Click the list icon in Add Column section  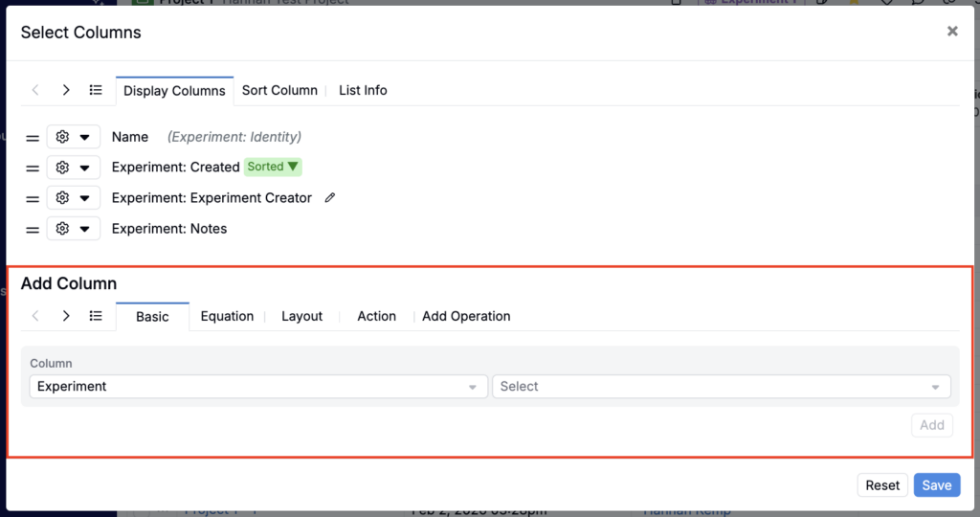(x=96, y=316)
